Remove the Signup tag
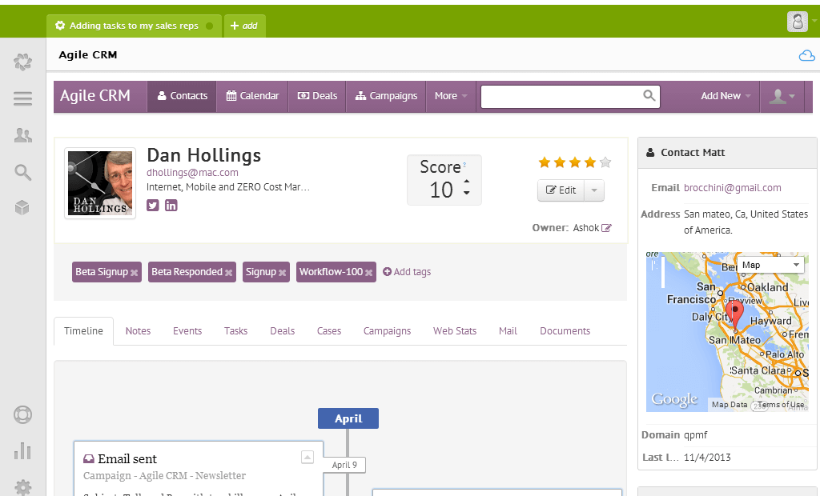The width and height of the screenshot is (820, 504). (283, 273)
